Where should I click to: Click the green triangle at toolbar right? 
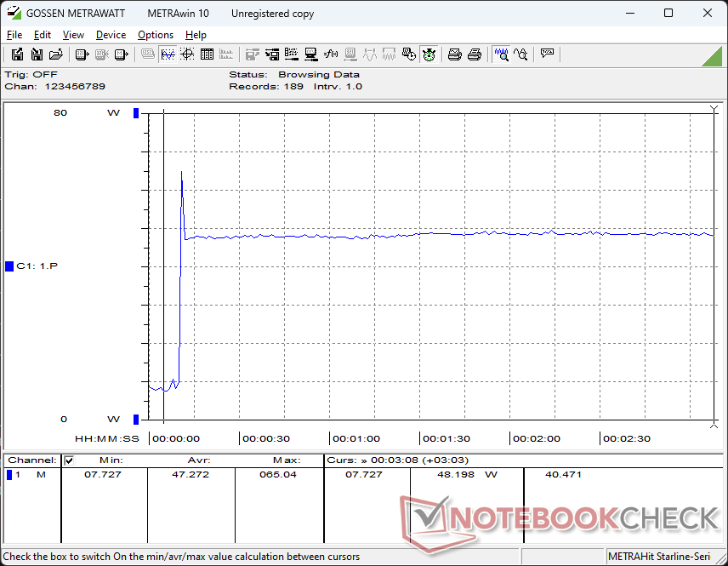pos(712,55)
